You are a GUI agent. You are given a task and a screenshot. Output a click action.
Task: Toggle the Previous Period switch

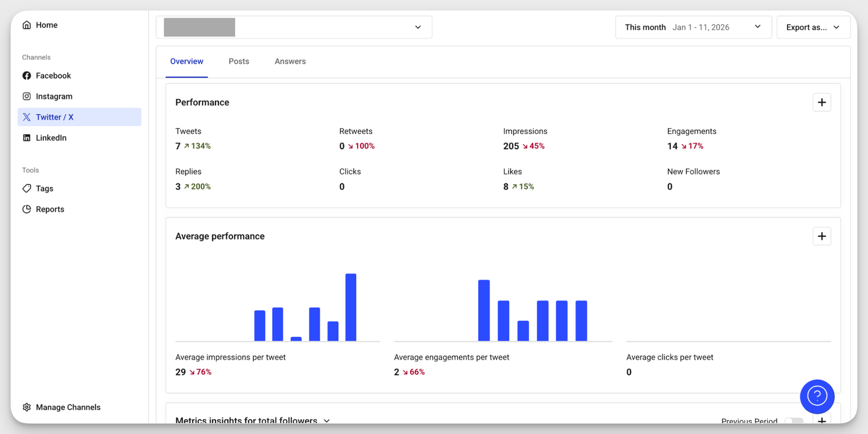point(794,421)
